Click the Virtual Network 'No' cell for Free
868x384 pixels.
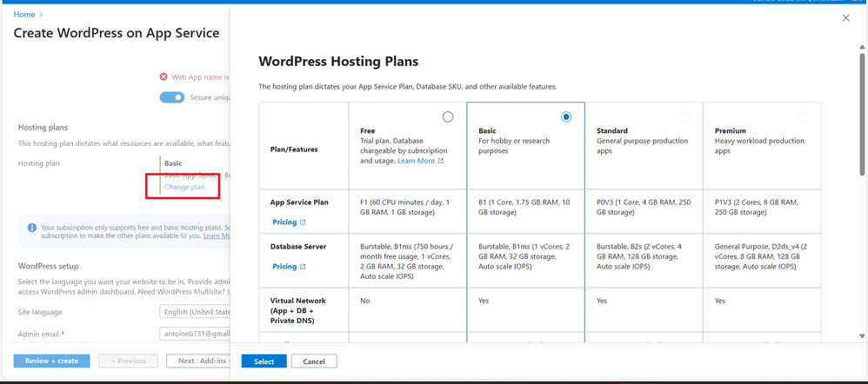(408, 310)
